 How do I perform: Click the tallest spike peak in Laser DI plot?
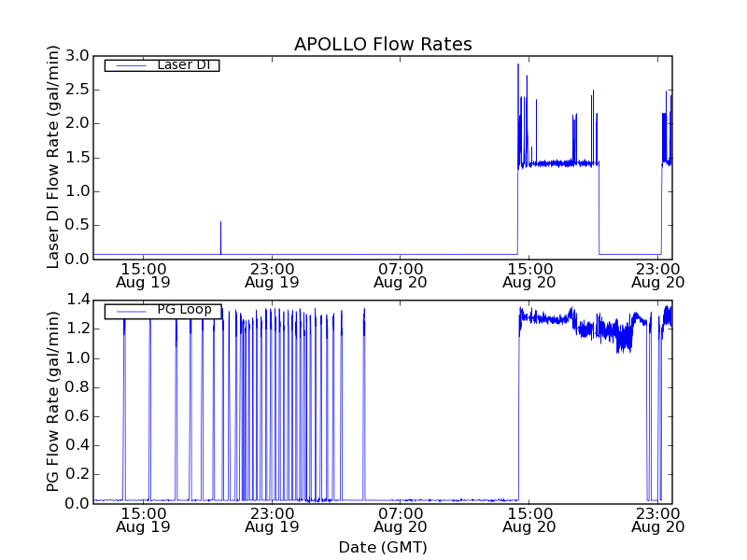[518, 64]
